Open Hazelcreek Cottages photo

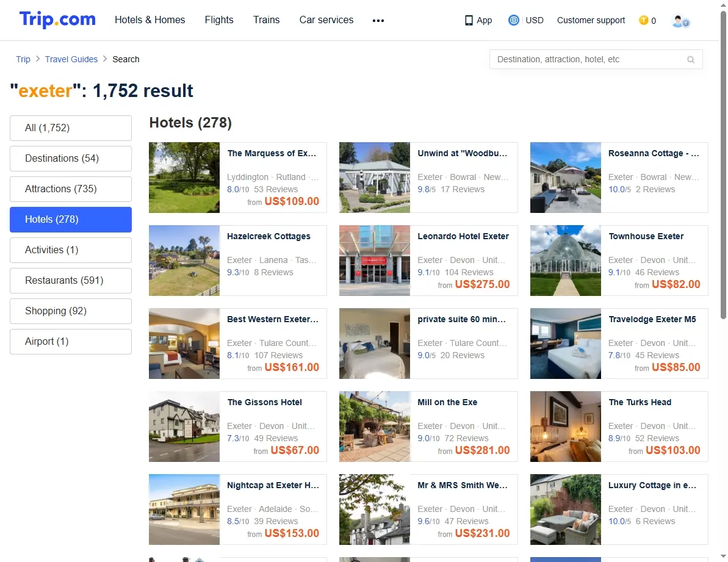[184, 261]
